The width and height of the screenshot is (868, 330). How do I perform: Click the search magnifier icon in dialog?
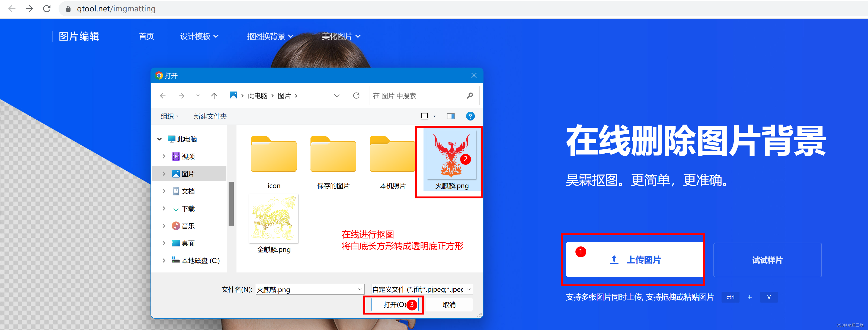pos(470,96)
